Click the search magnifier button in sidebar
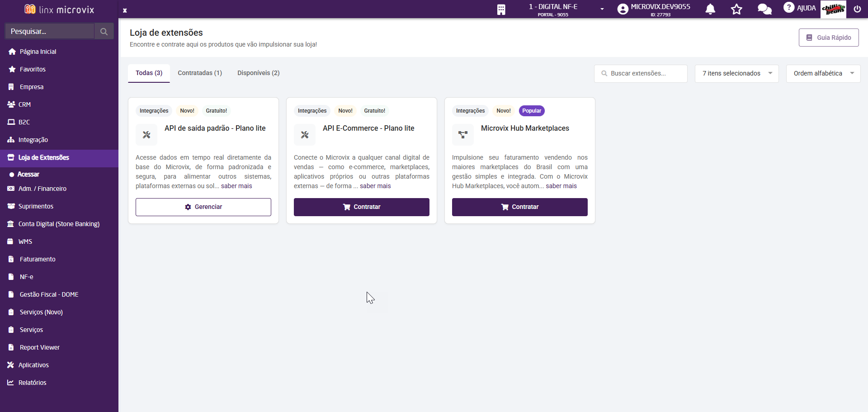This screenshot has width=868, height=412. click(x=104, y=31)
